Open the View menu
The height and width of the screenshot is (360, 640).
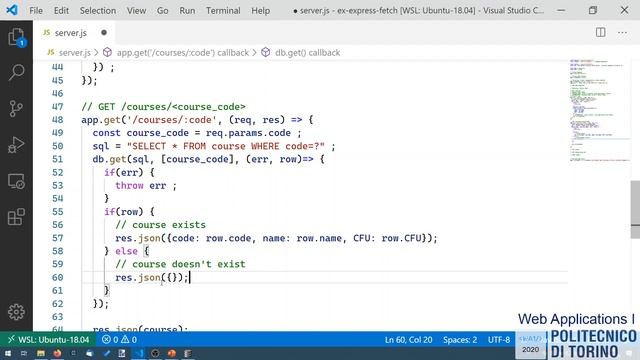click(x=136, y=10)
